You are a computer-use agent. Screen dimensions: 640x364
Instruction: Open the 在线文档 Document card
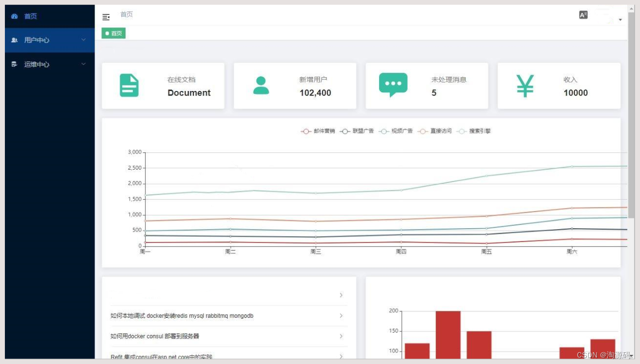click(x=163, y=86)
